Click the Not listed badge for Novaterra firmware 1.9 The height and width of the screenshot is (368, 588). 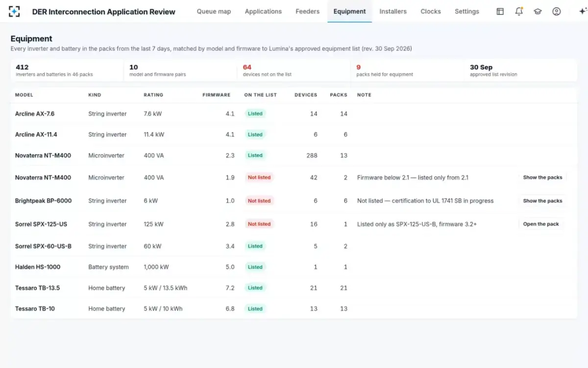(x=259, y=178)
